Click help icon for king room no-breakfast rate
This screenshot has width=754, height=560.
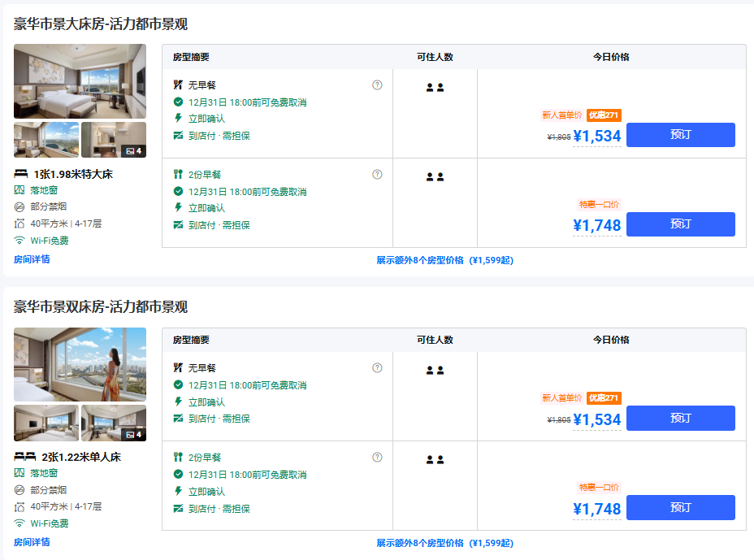(377, 85)
